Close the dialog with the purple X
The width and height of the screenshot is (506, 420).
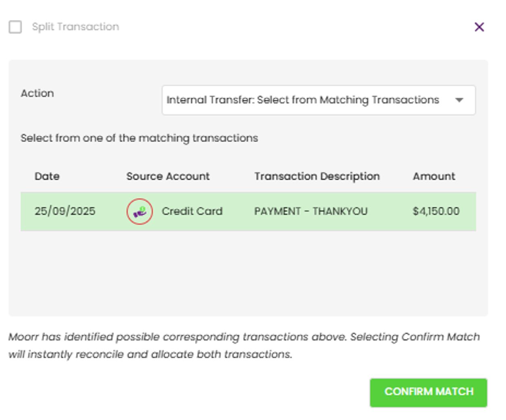[x=479, y=27]
